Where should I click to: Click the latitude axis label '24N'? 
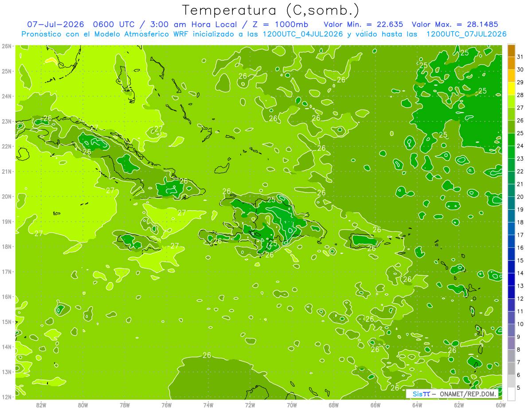click(x=7, y=96)
